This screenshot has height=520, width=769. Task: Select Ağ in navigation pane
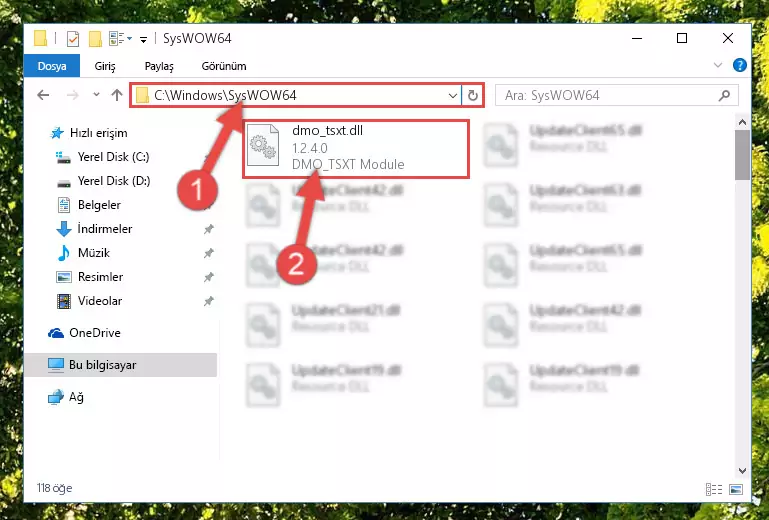(66, 397)
